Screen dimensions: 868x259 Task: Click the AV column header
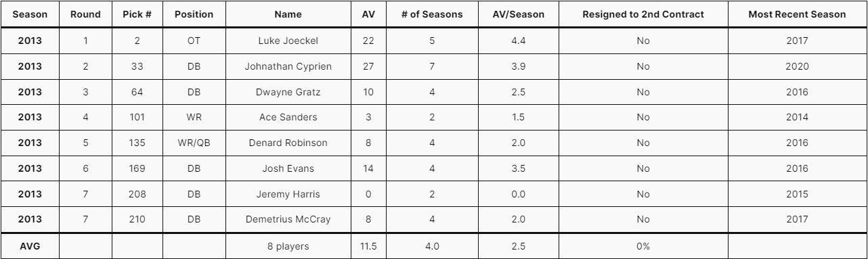coord(368,14)
